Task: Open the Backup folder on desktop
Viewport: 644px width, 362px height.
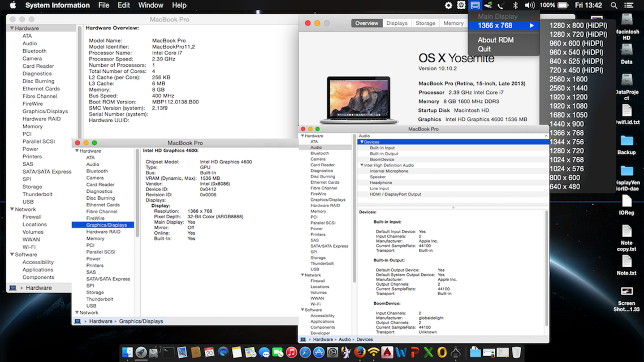Action: [626, 141]
